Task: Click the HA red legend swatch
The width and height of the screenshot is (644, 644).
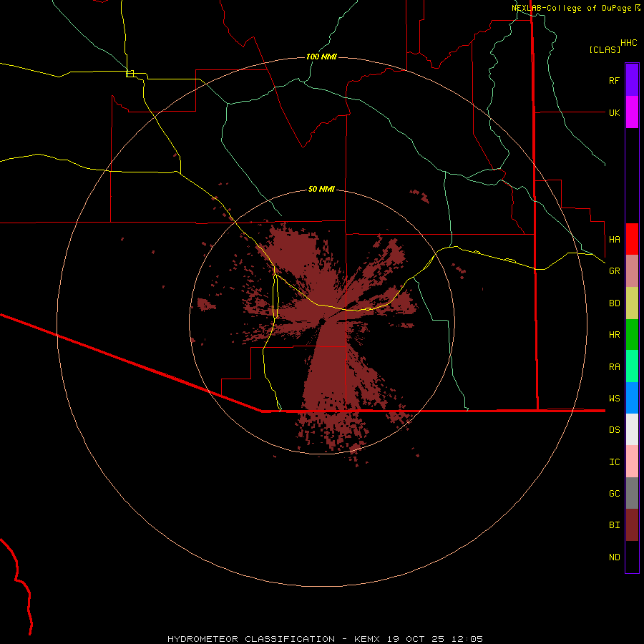Action: tap(632, 239)
